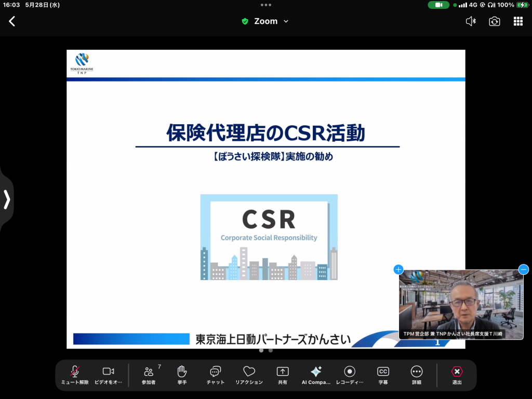The height and width of the screenshot is (399, 532).
Task: Expand the side panel with the left chevron
Action: [x=7, y=199]
